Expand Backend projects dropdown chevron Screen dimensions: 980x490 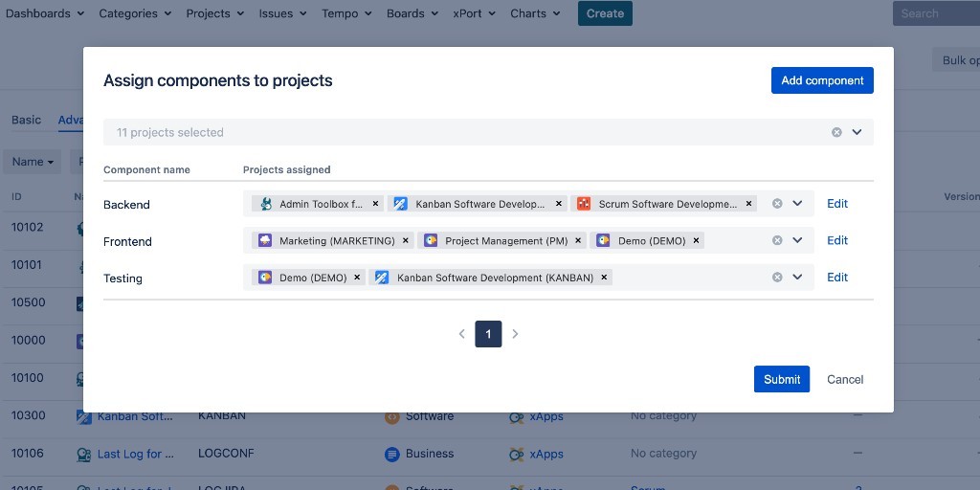[x=797, y=204]
